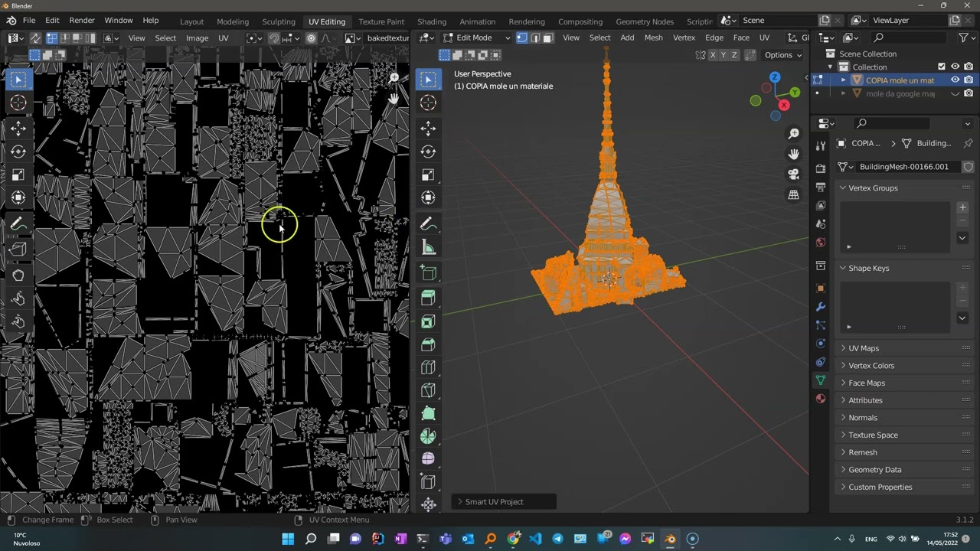Toggle proportional editing in the UV editor
Image resolution: width=980 pixels, height=551 pixels.
coord(311,37)
